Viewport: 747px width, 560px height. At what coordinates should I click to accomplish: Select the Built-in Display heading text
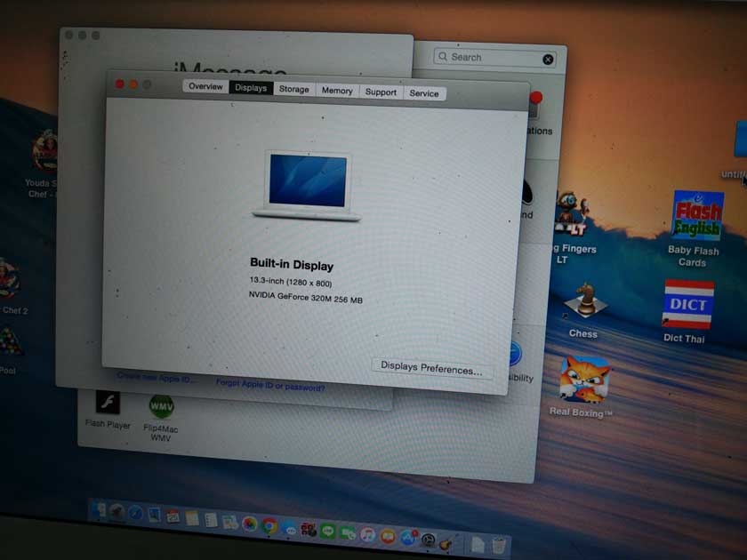(292, 264)
